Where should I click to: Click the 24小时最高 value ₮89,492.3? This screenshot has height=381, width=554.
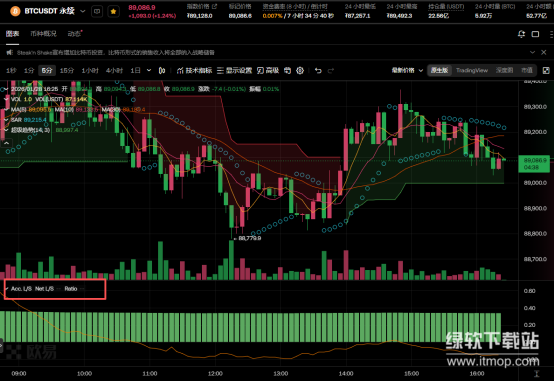click(399, 16)
